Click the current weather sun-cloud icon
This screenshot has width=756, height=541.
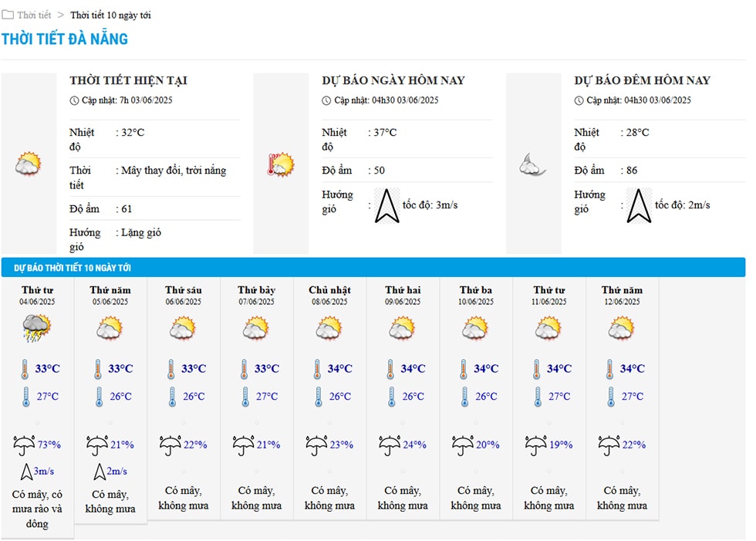[28, 164]
